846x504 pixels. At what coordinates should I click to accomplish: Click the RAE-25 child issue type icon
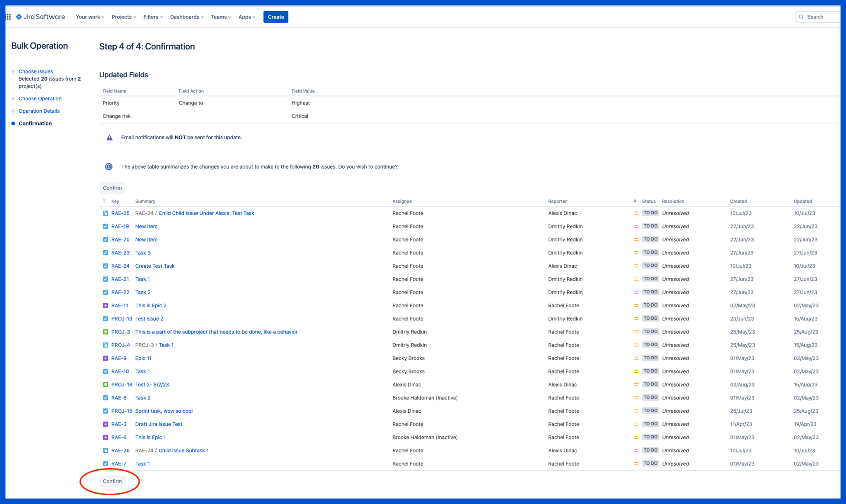click(x=105, y=213)
